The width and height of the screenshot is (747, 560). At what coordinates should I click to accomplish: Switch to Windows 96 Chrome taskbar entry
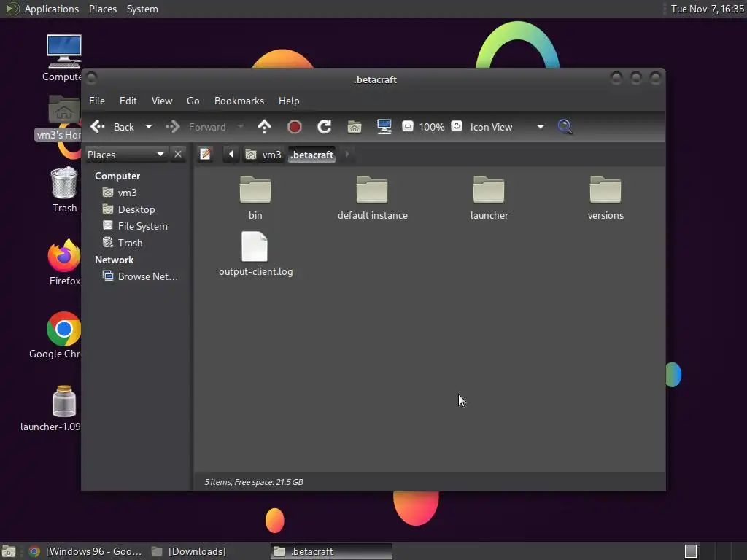86,551
